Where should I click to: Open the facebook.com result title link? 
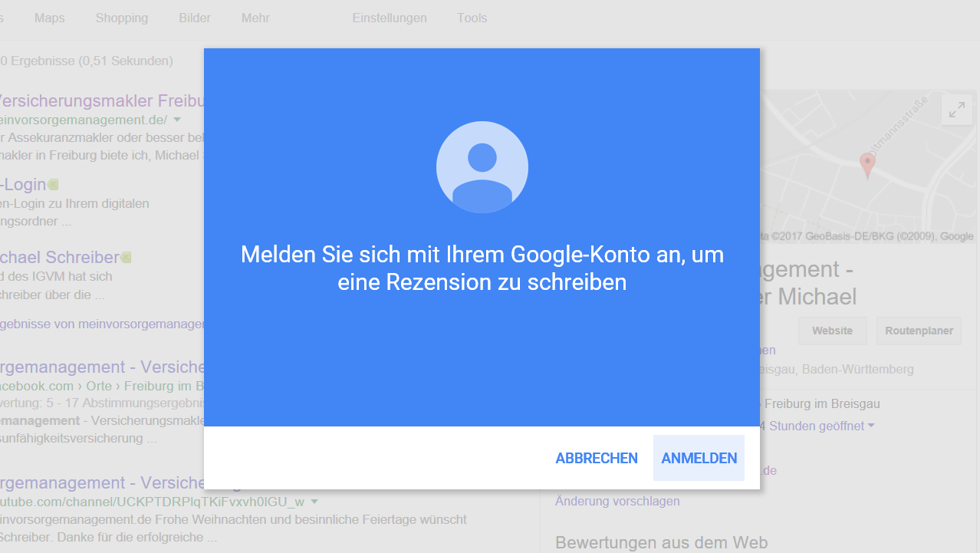100,367
